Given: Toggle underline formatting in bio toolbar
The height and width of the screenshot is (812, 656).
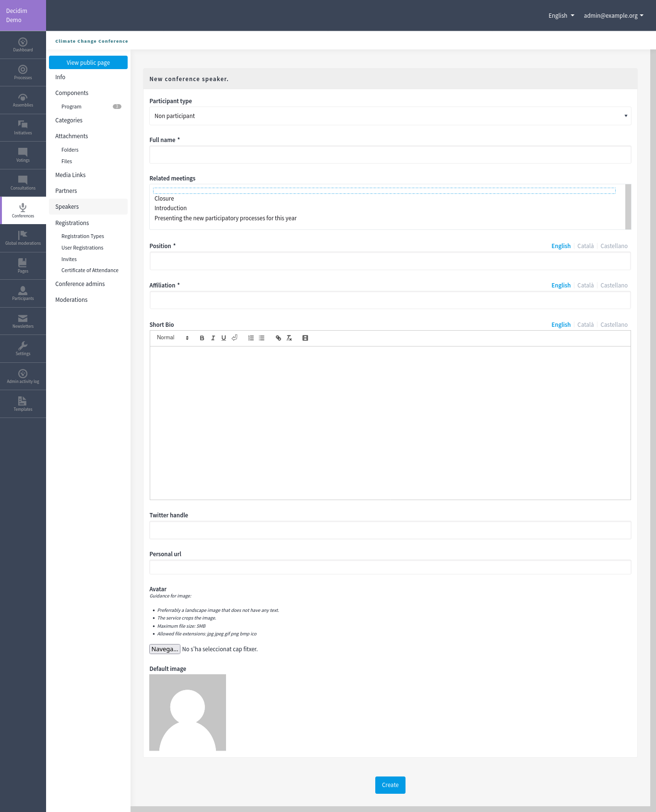Looking at the screenshot, I should 224,338.
